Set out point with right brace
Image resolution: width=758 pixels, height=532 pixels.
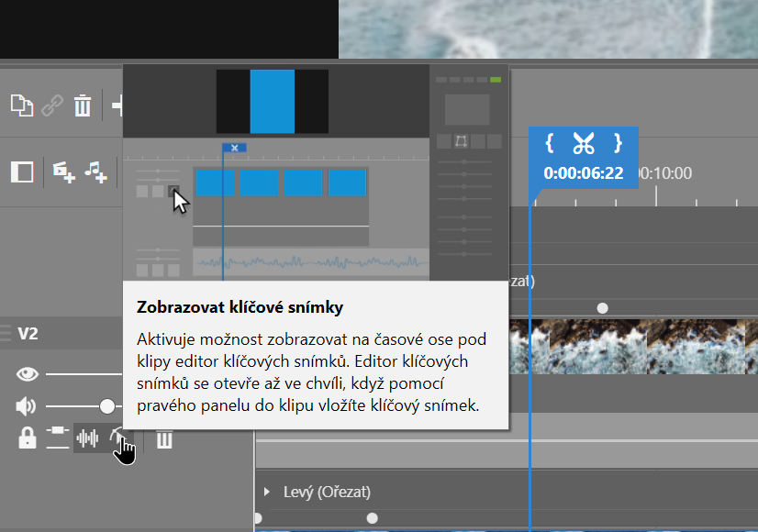tap(619, 143)
